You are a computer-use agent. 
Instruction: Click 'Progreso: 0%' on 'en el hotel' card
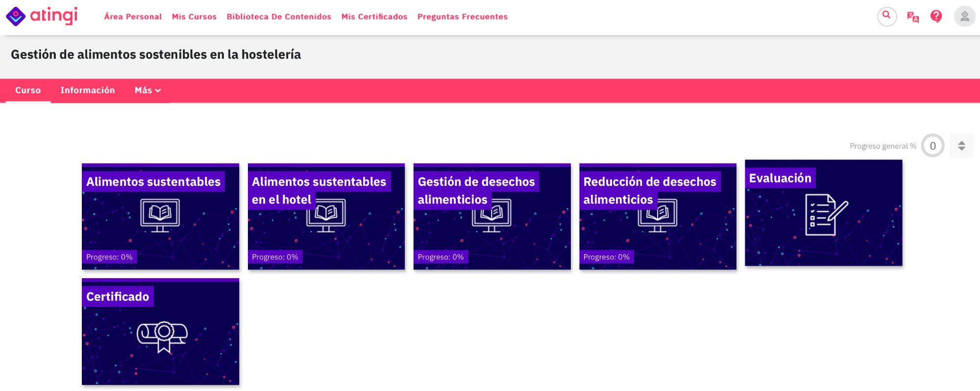pyautogui.click(x=275, y=257)
